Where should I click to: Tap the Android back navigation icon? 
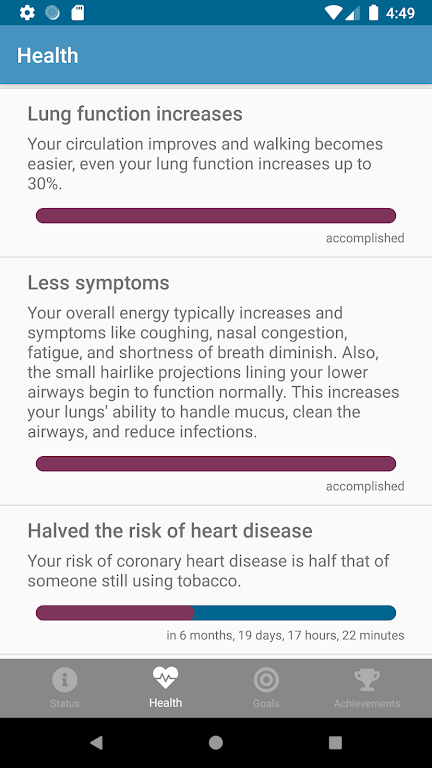click(96, 743)
